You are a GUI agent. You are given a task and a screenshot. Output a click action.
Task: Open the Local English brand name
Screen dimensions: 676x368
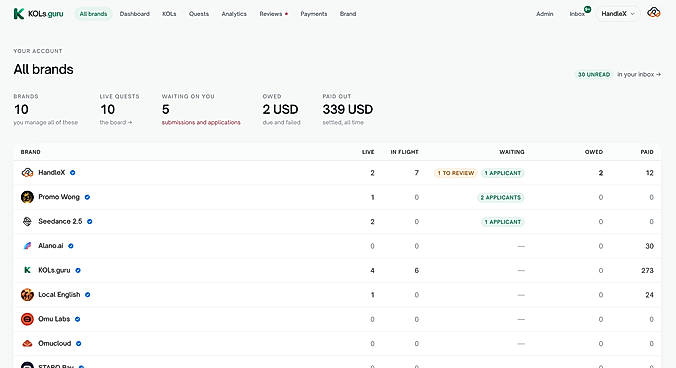59,295
